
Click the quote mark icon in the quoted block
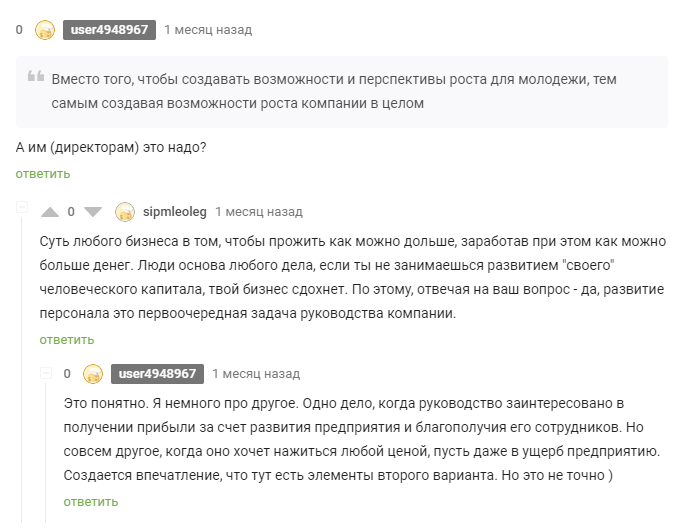(x=36, y=78)
